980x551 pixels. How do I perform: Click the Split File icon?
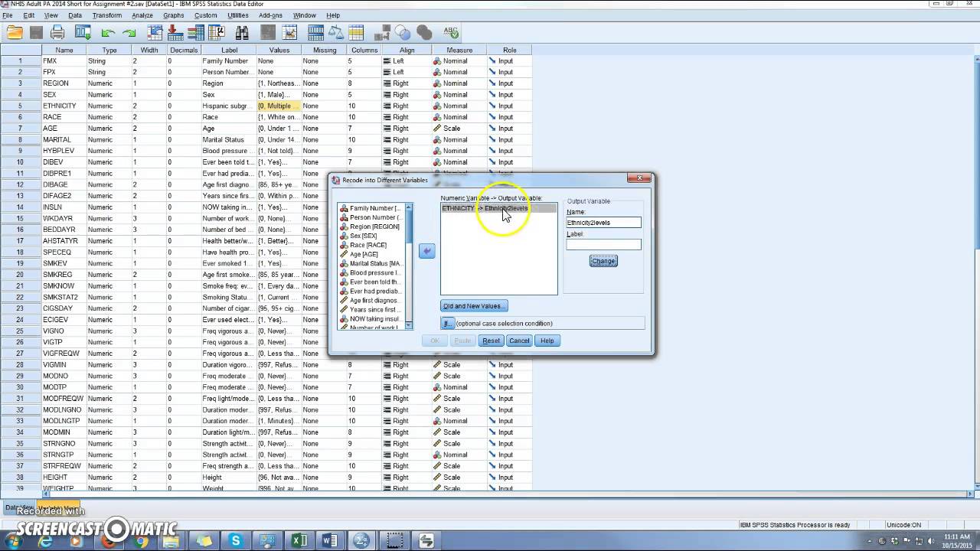pos(315,33)
